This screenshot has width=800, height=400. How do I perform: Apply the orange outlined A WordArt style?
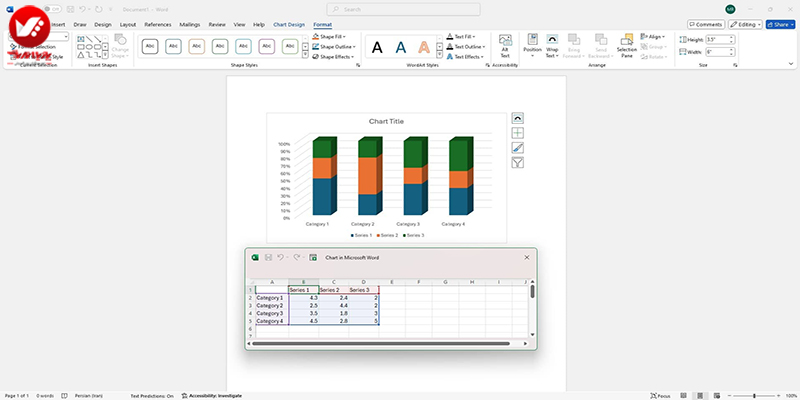pyautogui.click(x=424, y=47)
